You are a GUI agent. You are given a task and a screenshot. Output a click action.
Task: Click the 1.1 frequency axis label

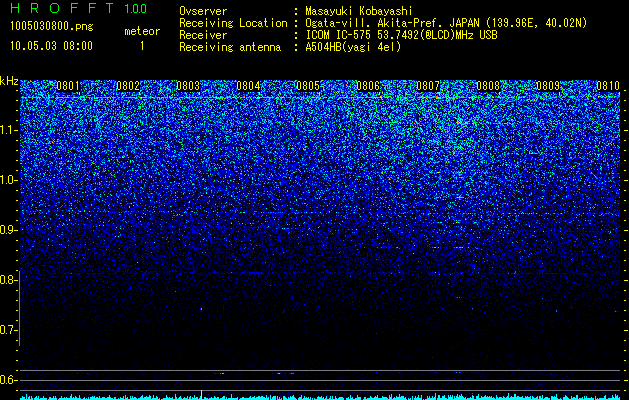8,130
